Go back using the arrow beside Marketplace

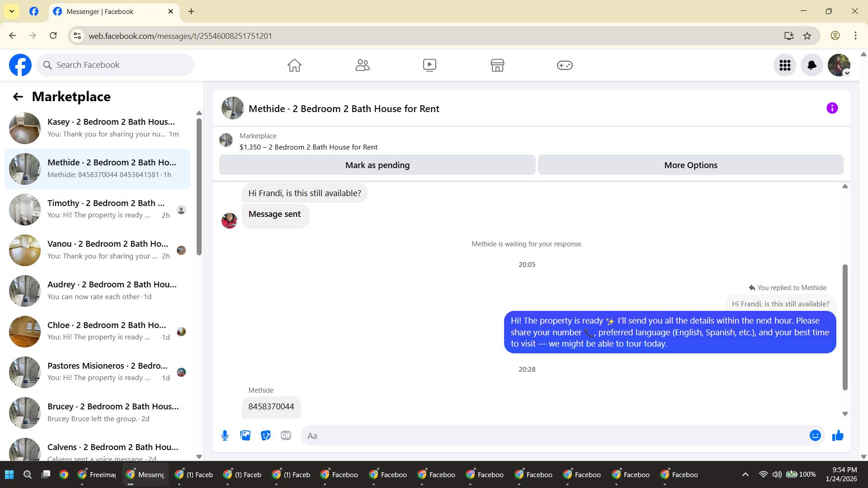[x=18, y=97]
